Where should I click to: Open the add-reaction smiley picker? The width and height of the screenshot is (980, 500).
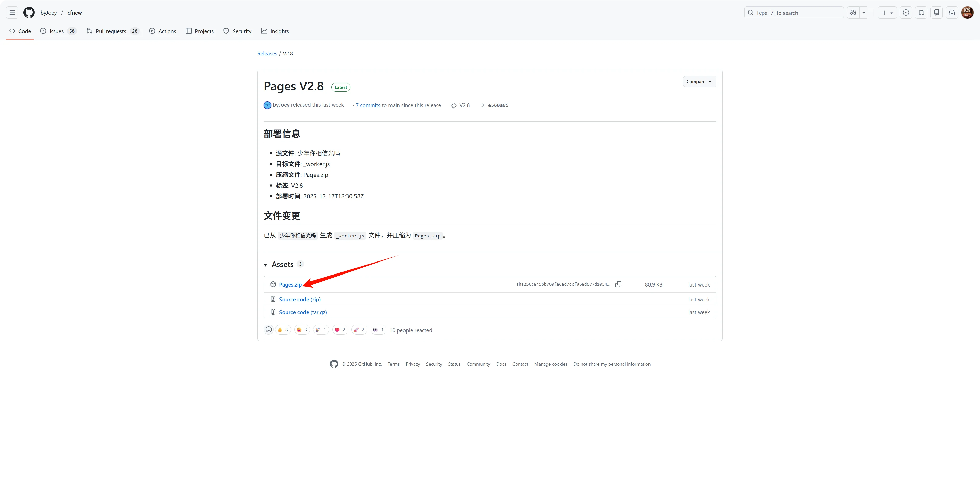click(x=268, y=330)
